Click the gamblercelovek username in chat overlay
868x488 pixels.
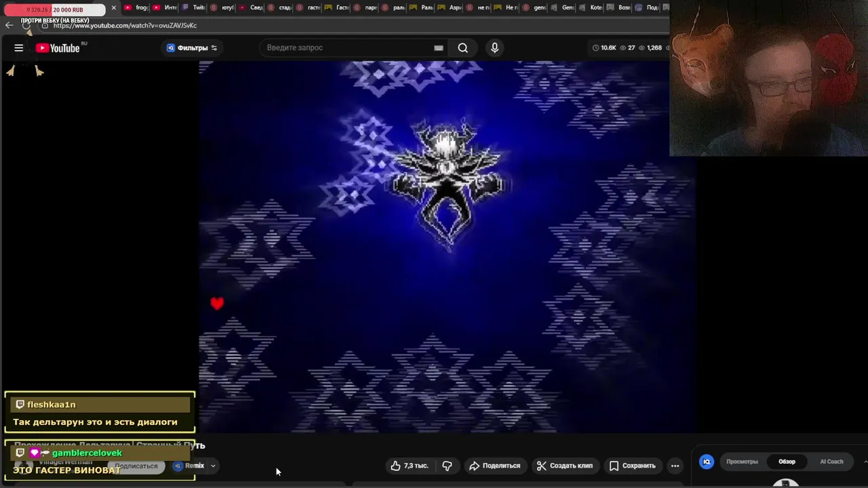87,453
